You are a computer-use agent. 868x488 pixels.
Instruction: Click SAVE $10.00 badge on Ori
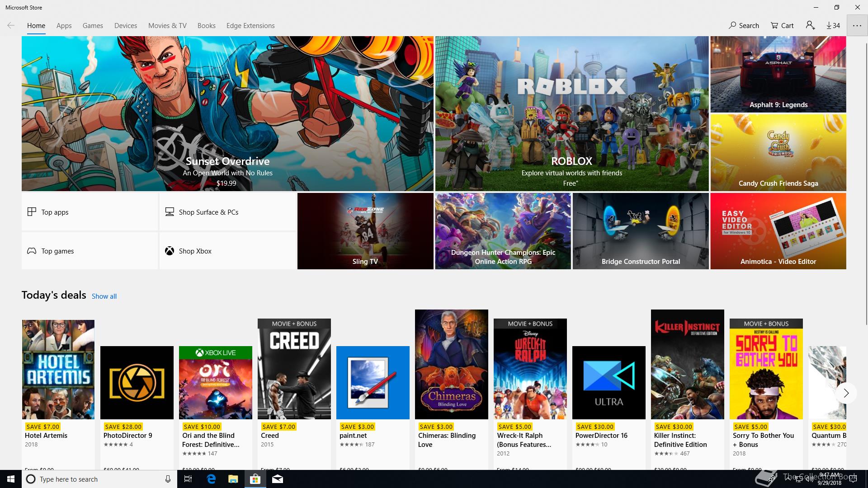click(202, 427)
